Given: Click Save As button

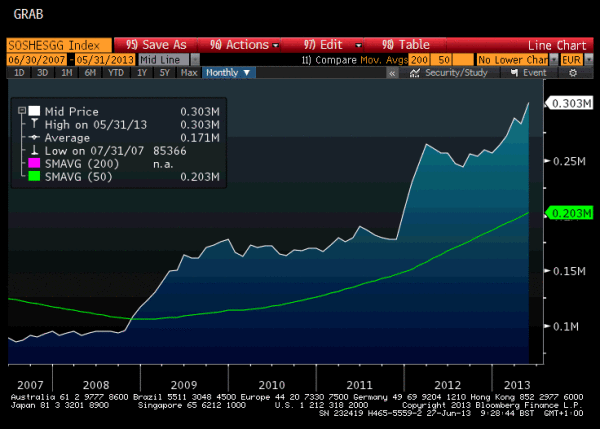Looking at the screenshot, I should (156, 45).
